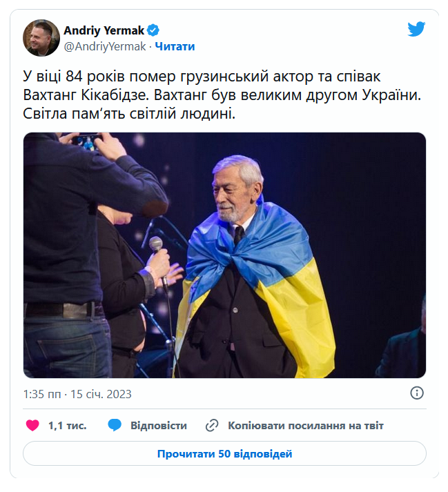Like the tweet with heart icon

(32, 426)
